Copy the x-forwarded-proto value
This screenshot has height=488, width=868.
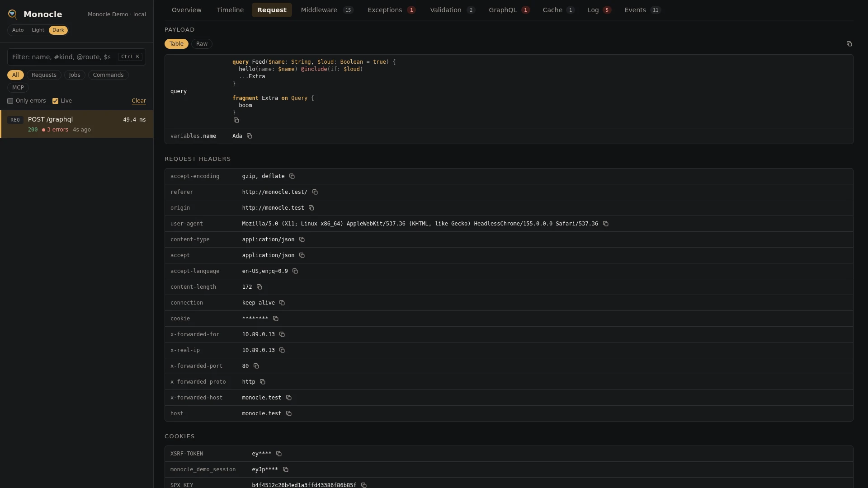coord(263,382)
